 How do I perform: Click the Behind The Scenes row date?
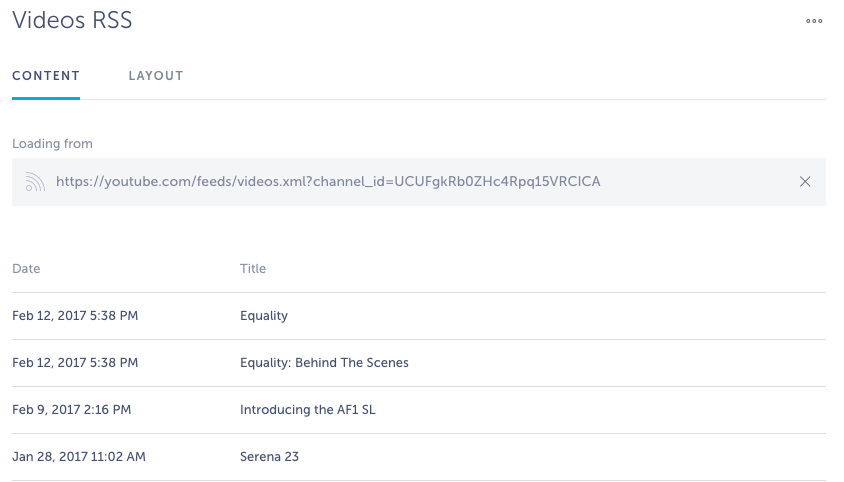[x=75, y=362]
